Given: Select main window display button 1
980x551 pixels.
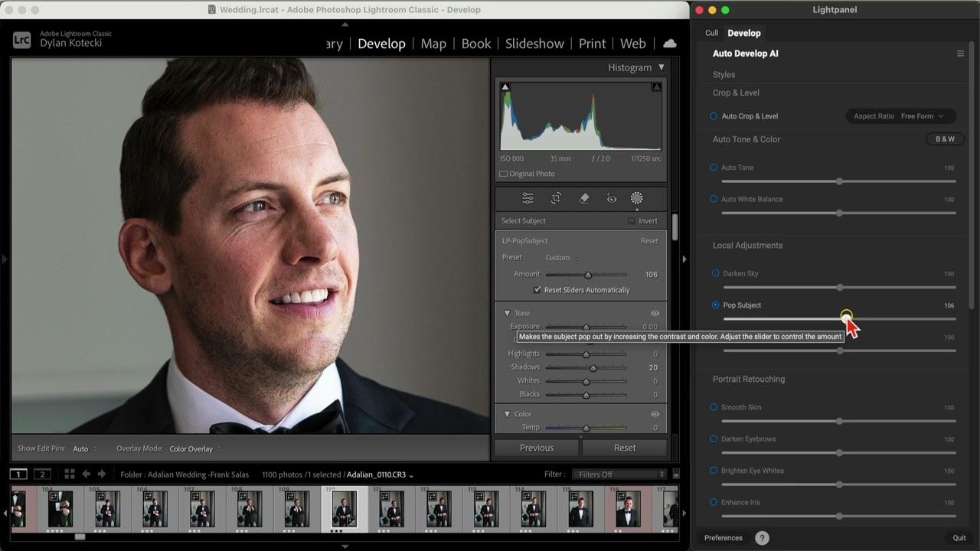Looking at the screenshot, I should pos(18,474).
